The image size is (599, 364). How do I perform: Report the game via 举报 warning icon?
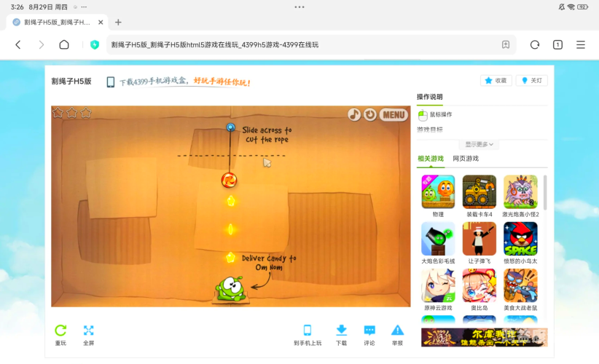[x=397, y=331]
